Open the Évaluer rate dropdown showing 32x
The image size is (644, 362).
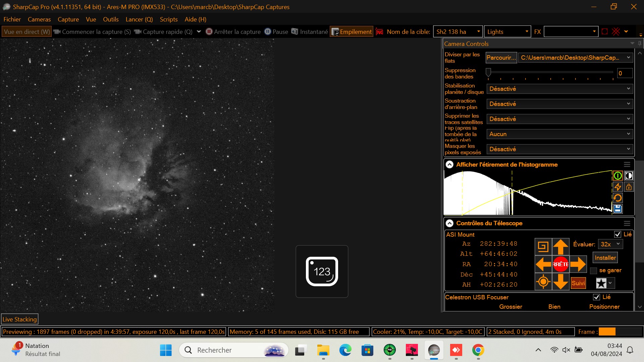pos(610,244)
